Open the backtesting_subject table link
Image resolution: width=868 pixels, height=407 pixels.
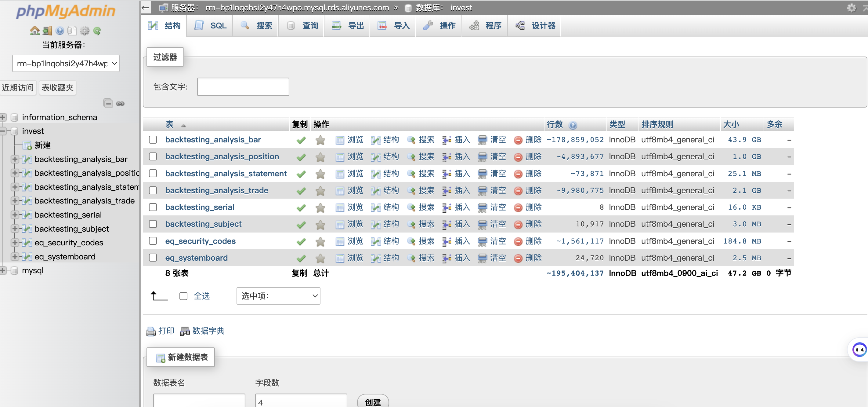(x=203, y=224)
